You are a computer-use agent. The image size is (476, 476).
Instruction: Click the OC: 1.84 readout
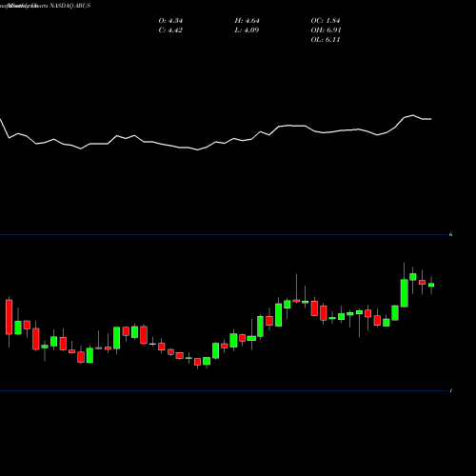click(326, 21)
